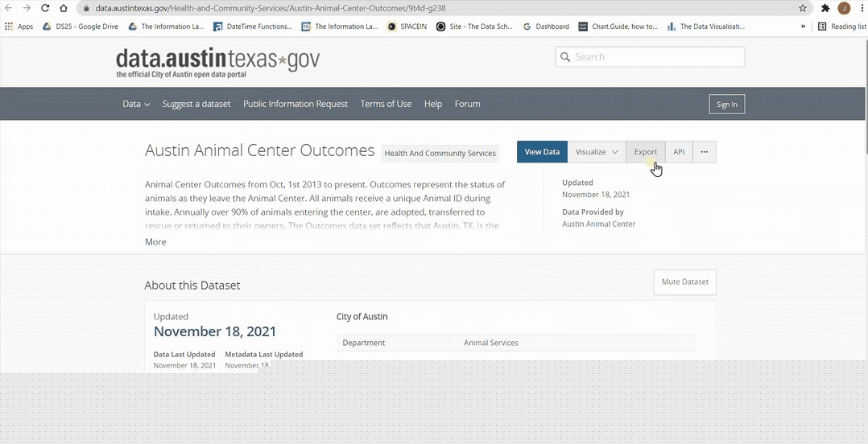Click the browser back arrow

[8, 8]
